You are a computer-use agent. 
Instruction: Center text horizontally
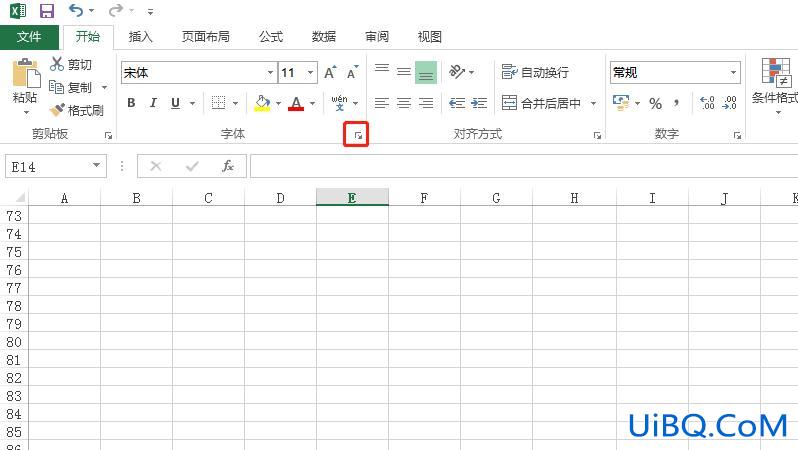[404, 103]
